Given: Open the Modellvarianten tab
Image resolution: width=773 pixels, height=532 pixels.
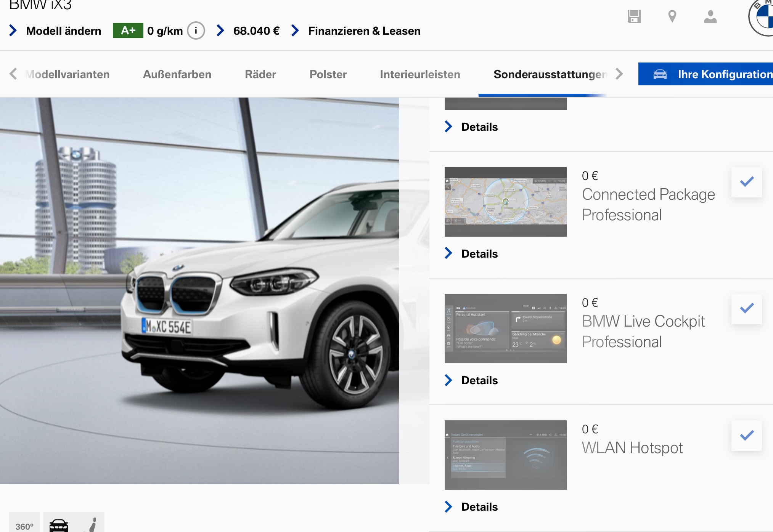Looking at the screenshot, I should tap(67, 74).
